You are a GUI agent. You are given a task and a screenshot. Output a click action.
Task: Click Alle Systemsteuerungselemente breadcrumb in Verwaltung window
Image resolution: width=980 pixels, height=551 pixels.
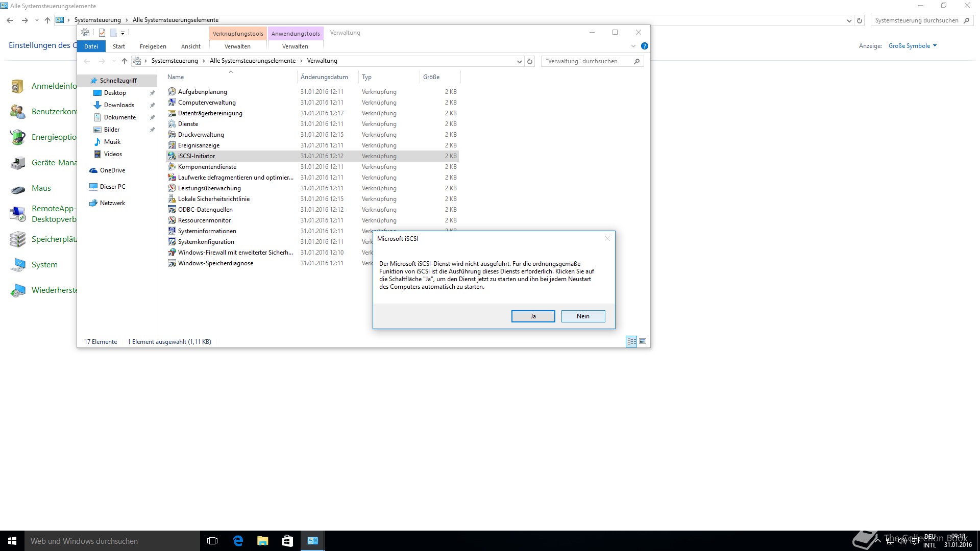coord(253,61)
